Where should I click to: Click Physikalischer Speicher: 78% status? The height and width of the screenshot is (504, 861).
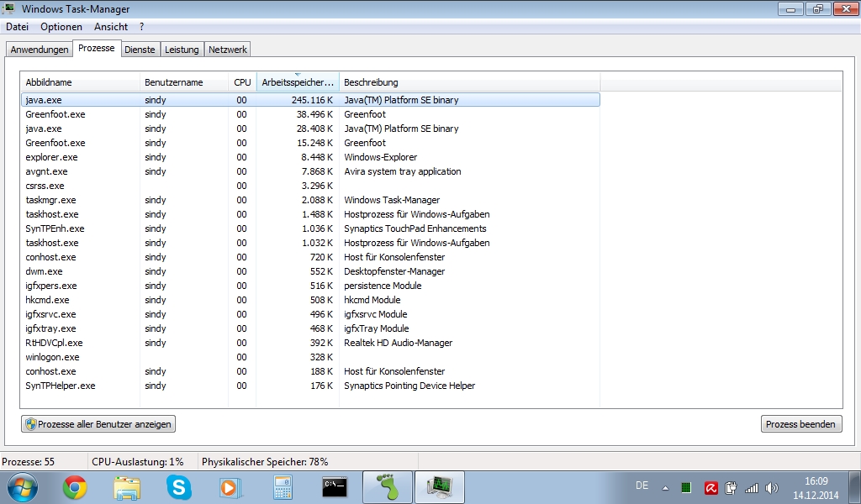point(265,462)
